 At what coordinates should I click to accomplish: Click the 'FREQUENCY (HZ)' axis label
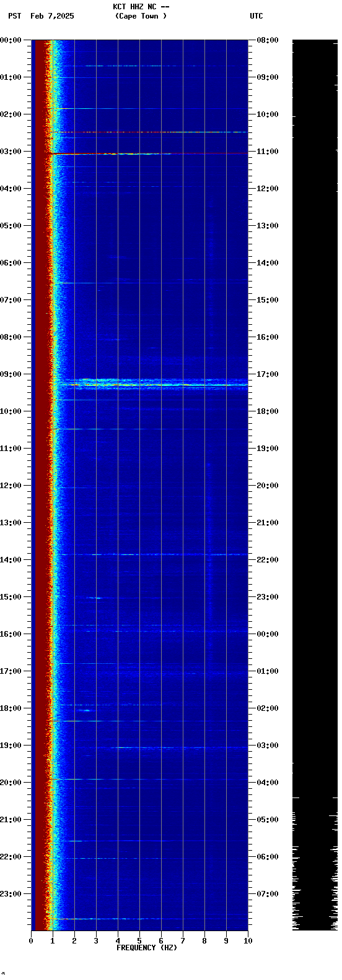[147, 948]
